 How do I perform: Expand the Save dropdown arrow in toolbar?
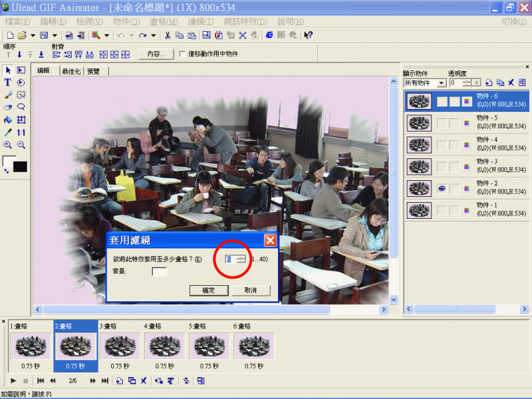pos(54,35)
